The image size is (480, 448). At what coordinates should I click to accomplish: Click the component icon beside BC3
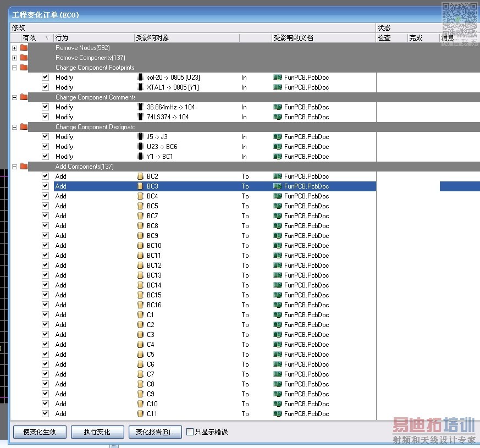[x=140, y=186]
